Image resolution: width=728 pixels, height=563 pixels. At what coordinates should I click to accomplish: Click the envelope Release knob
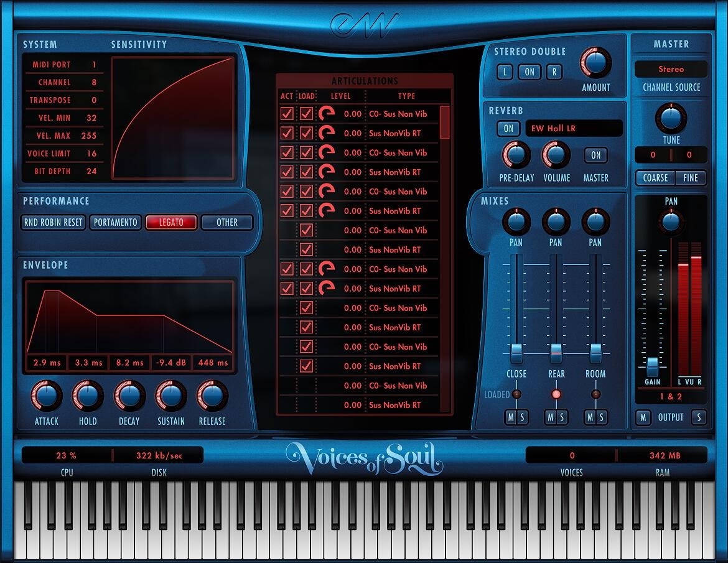tap(212, 396)
